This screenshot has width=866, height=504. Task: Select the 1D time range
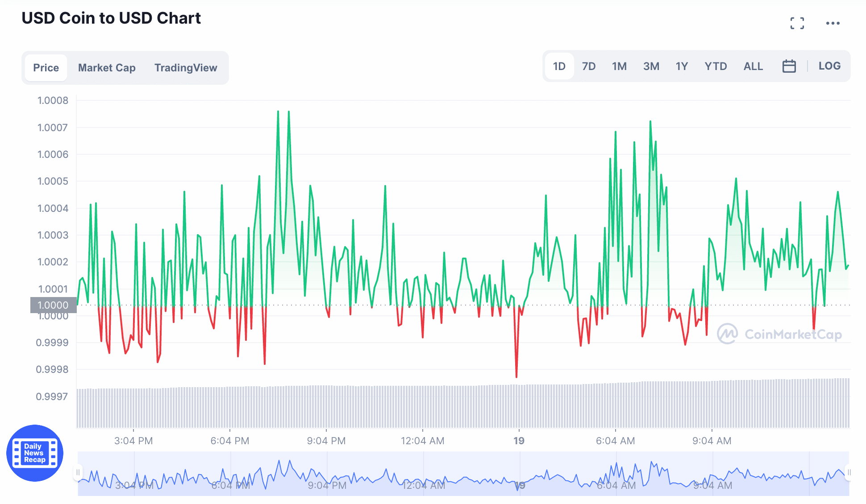[559, 66]
